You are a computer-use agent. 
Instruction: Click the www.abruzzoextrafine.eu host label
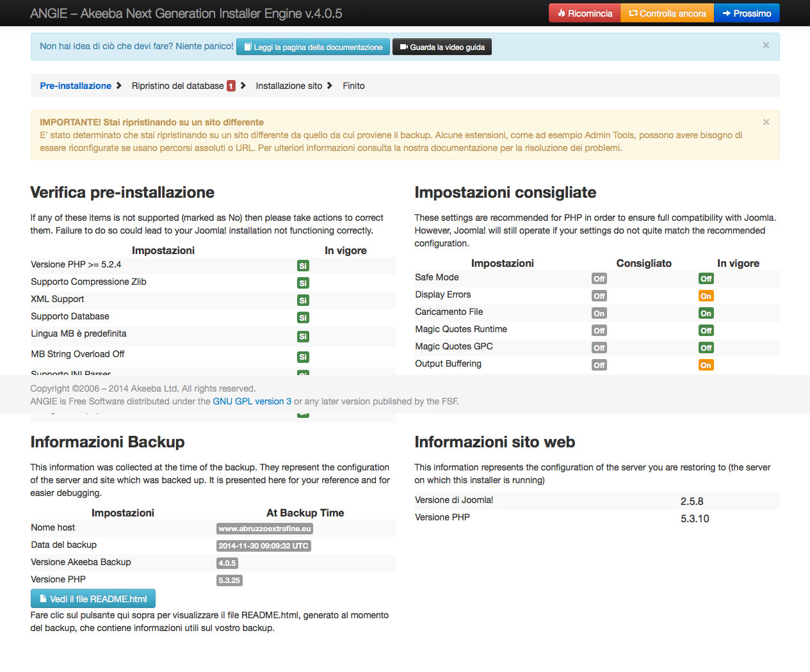264,529
